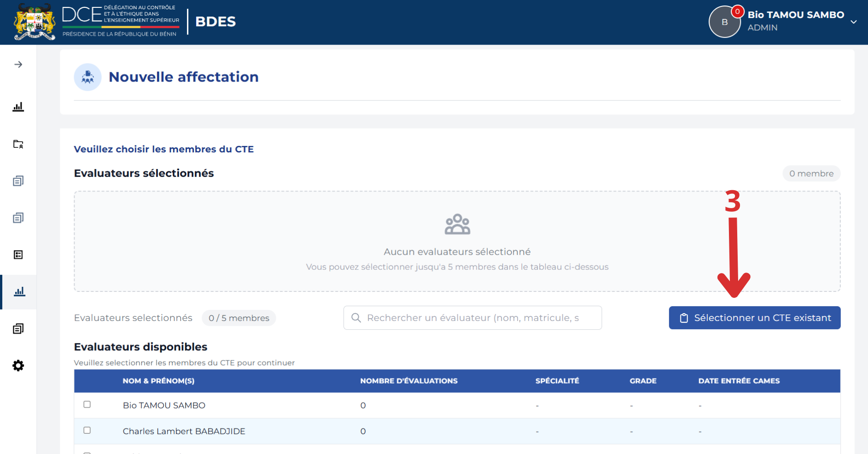Click the user avatar with notification badge
This screenshot has height=454, width=868.
[725, 22]
